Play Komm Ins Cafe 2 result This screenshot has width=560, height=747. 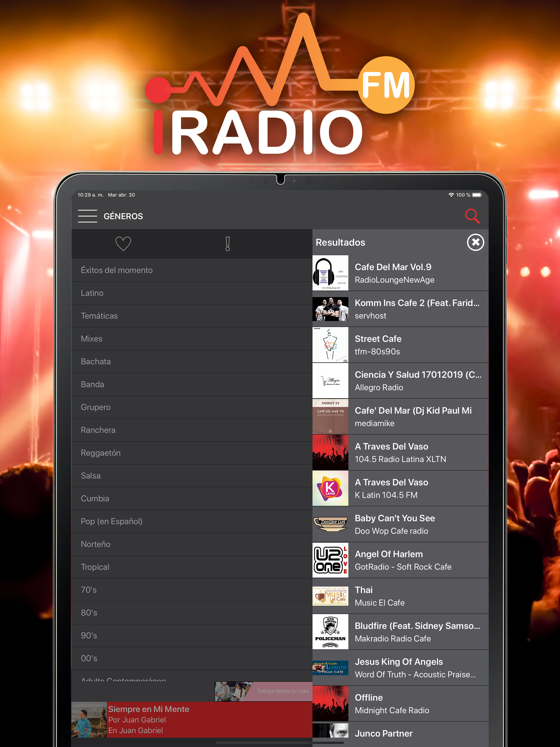[x=400, y=309]
